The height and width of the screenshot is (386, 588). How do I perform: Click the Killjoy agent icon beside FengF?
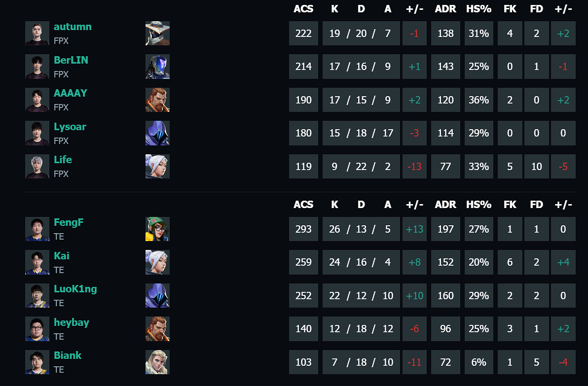[157, 229]
